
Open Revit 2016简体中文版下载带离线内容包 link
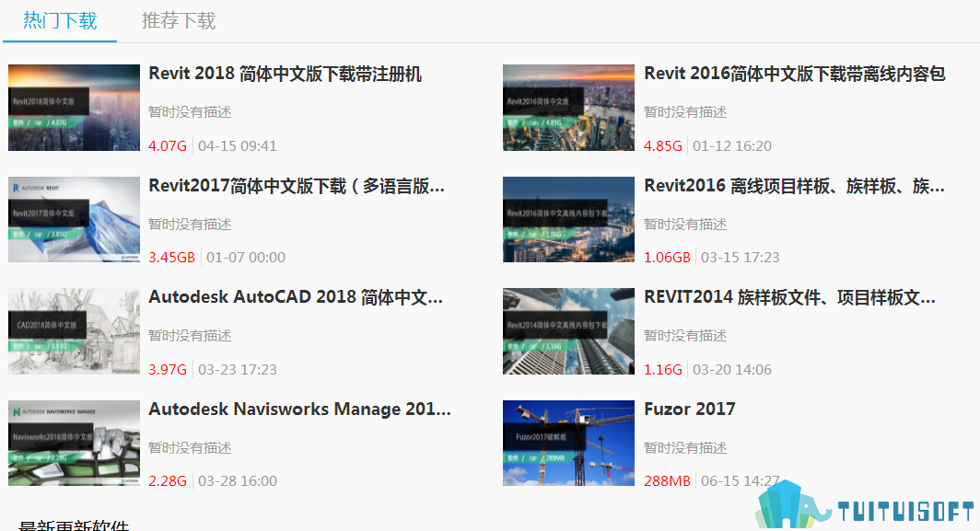794,74
